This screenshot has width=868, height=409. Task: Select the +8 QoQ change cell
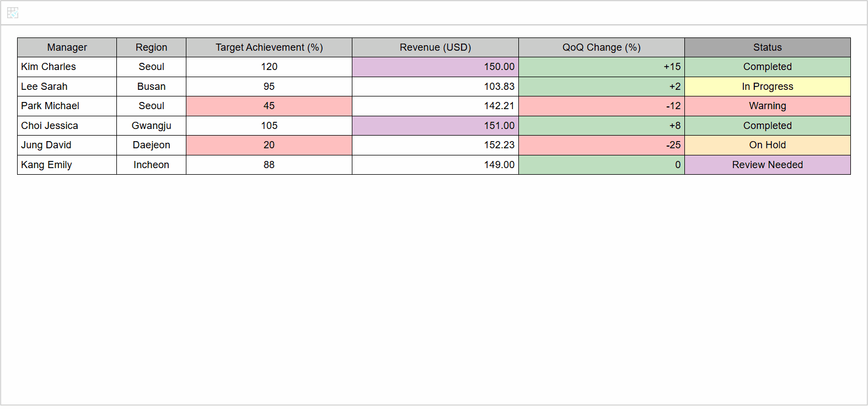coord(602,126)
